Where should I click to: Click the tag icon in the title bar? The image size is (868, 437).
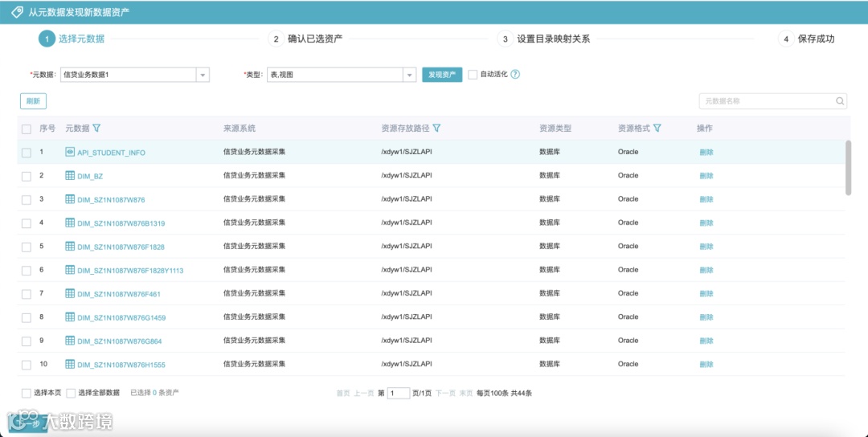point(17,11)
